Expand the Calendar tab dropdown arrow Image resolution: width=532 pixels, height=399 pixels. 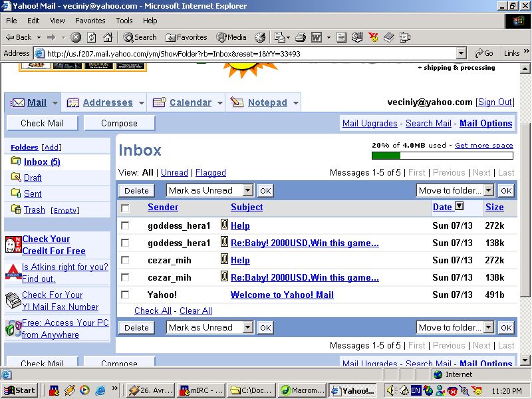click(x=220, y=103)
